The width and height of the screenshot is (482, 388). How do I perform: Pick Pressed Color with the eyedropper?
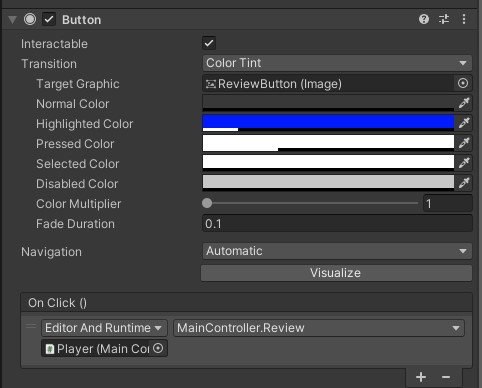(x=464, y=143)
